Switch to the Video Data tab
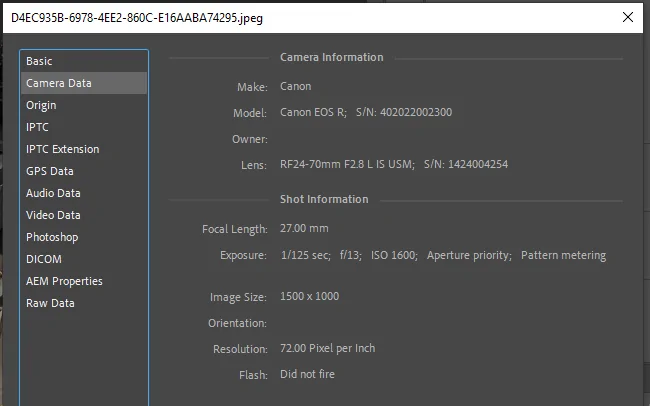The width and height of the screenshot is (650, 406). (x=53, y=215)
